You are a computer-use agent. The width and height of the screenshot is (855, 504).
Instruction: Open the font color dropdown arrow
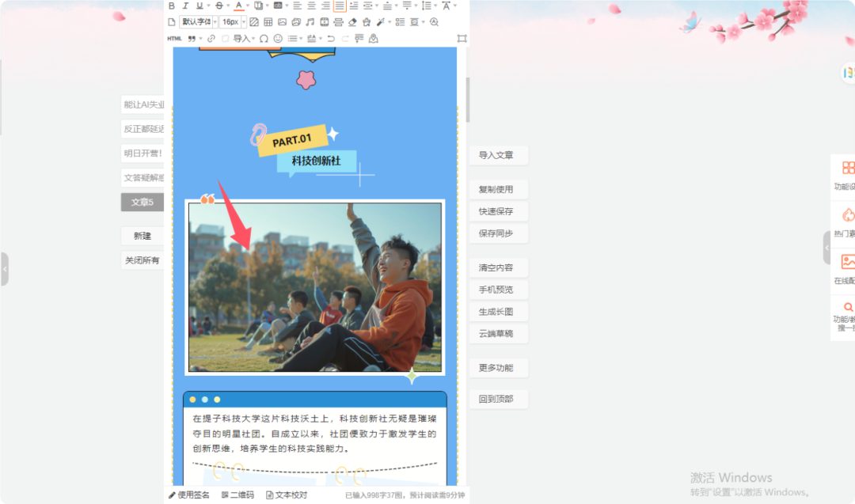(x=248, y=6)
